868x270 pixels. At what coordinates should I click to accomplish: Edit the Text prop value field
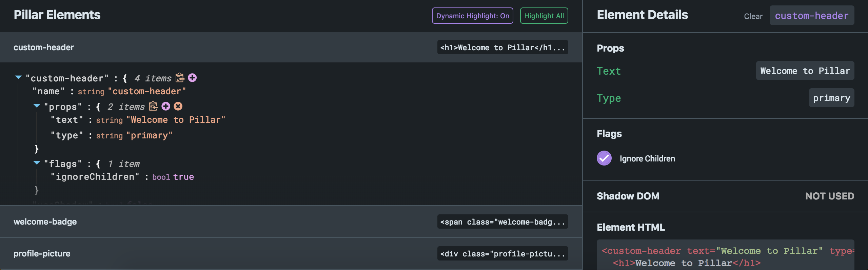(805, 71)
